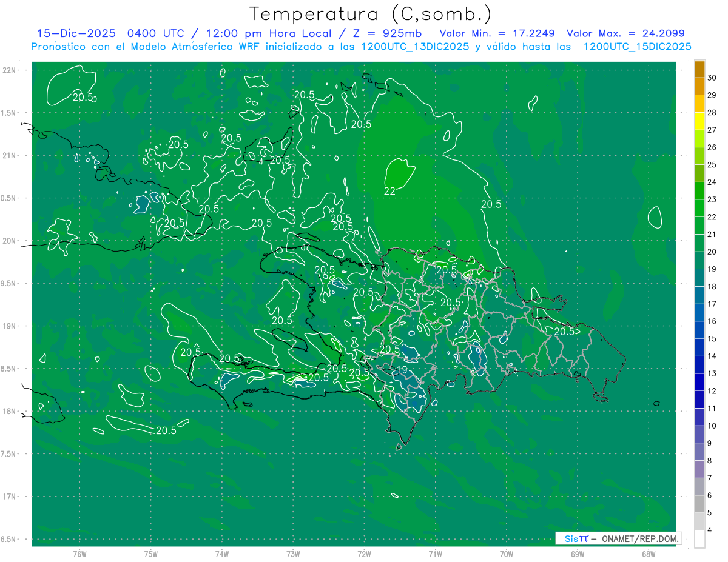Click the purple colorbar swatch between 8 and 9
The image size is (728, 562).
[x=699, y=452]
